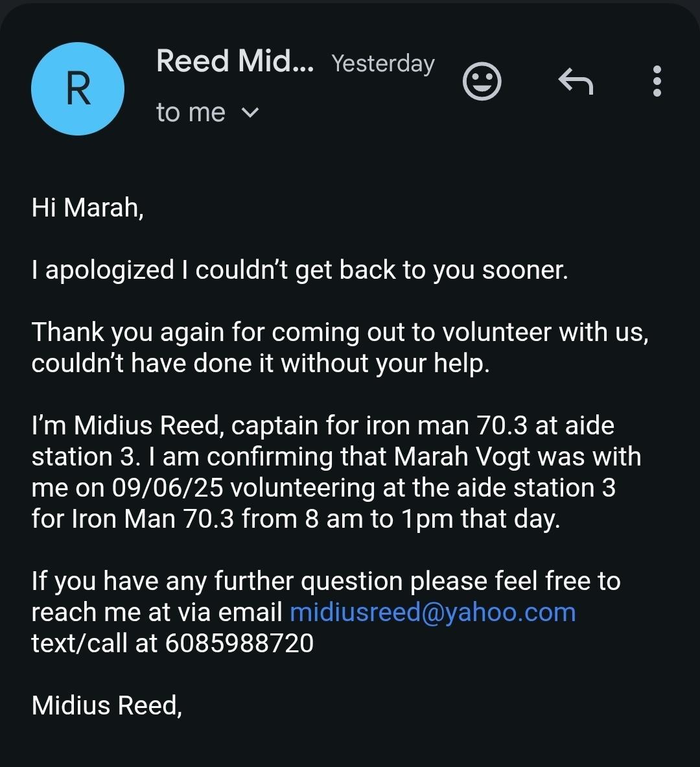This screenshot has height=767, width=700.
Task: Open the midiusreed@yahoo.com email link
Action: coord(432,613)
